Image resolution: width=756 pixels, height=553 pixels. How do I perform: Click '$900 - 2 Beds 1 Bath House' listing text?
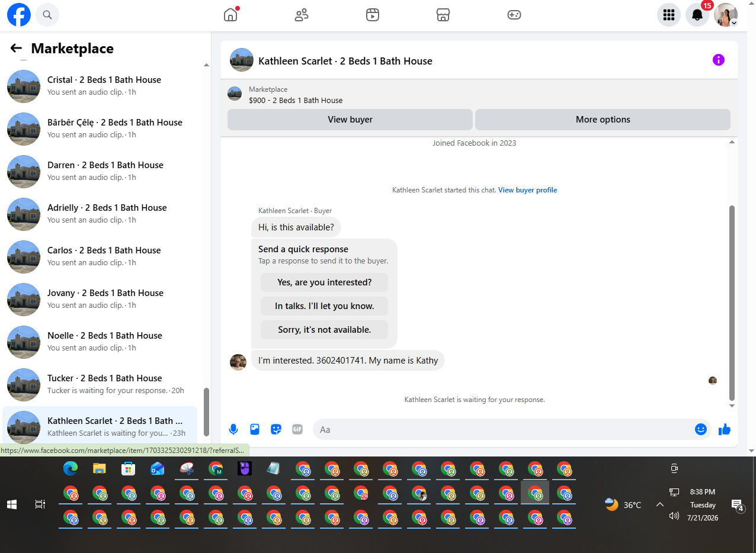pos(296,100)
